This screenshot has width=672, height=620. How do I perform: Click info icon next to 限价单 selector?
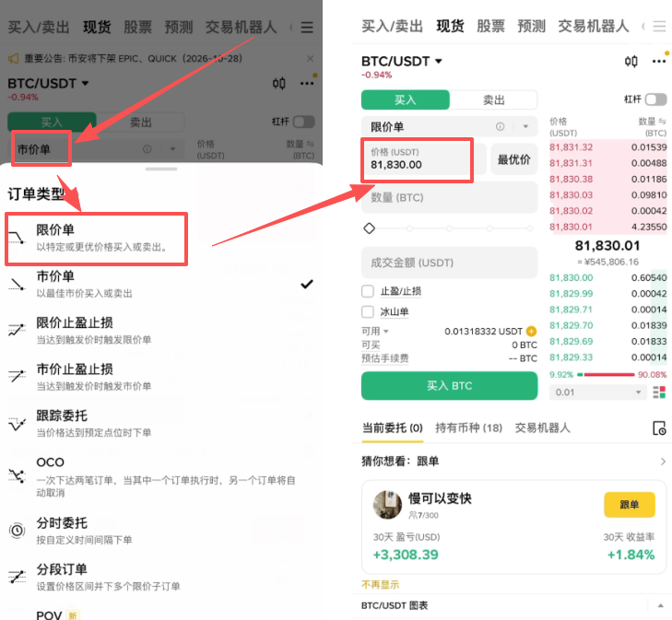click(500, 127)
